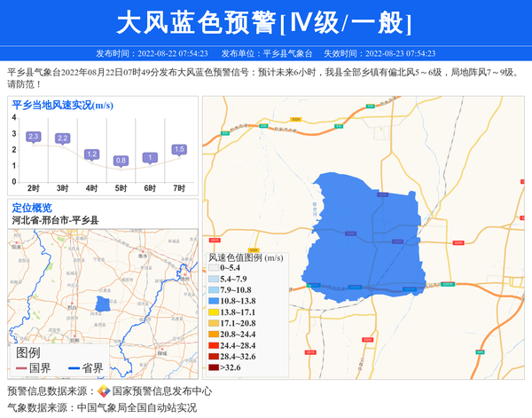Click the dark red >32.6 legend swatch
The image size is (532, 418).
click(x=213, y=367)
